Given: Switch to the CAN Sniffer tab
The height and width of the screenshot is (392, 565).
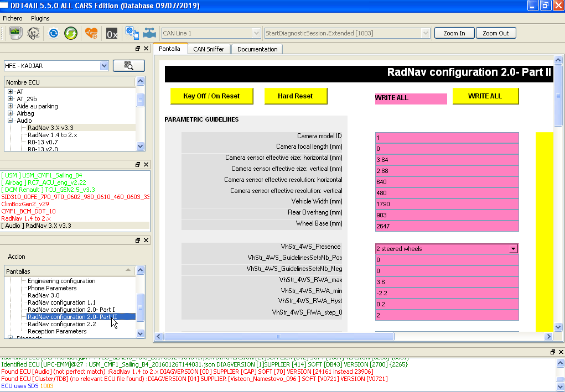Looking at the screenshot, I should (x=209, y=49).
